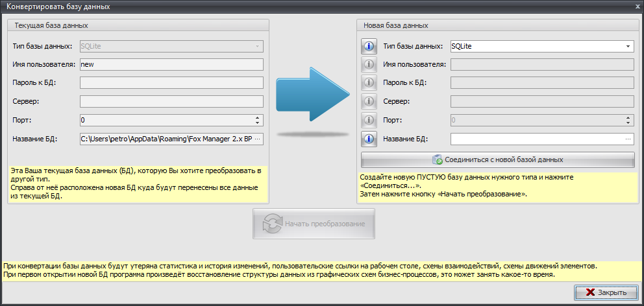This screenshot has height=306, width=644.
Task: Click into the current 'Пароль к БД' field
Action: (171, 83)
